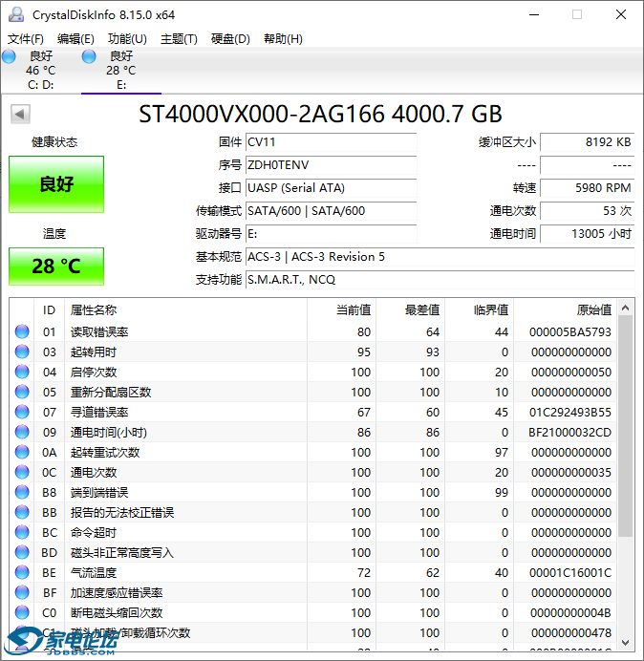Click raw value 000000000035 of 通电次数

(x=571, y=473)
